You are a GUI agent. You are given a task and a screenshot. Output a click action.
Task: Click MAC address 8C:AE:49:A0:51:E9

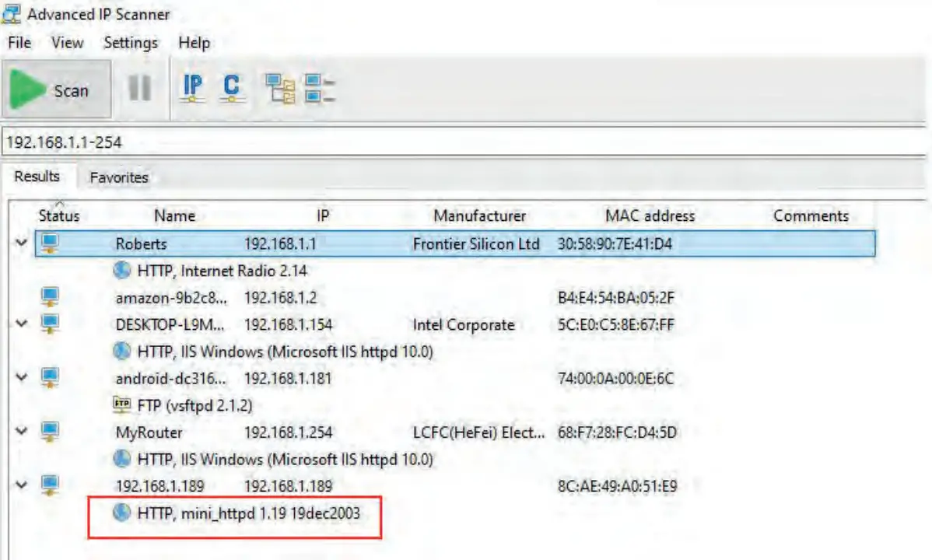[617, 485]
